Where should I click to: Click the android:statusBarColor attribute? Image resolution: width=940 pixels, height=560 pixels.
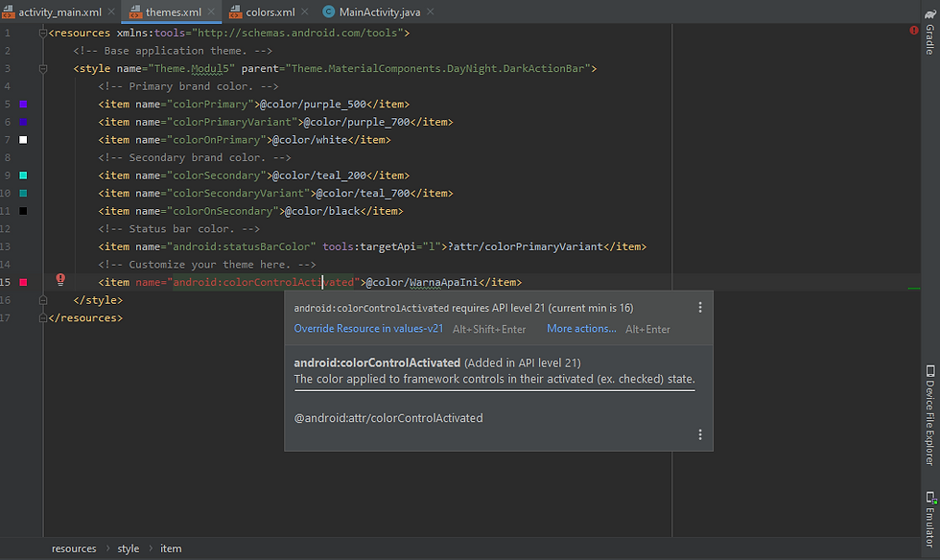[x=242, y=246]
